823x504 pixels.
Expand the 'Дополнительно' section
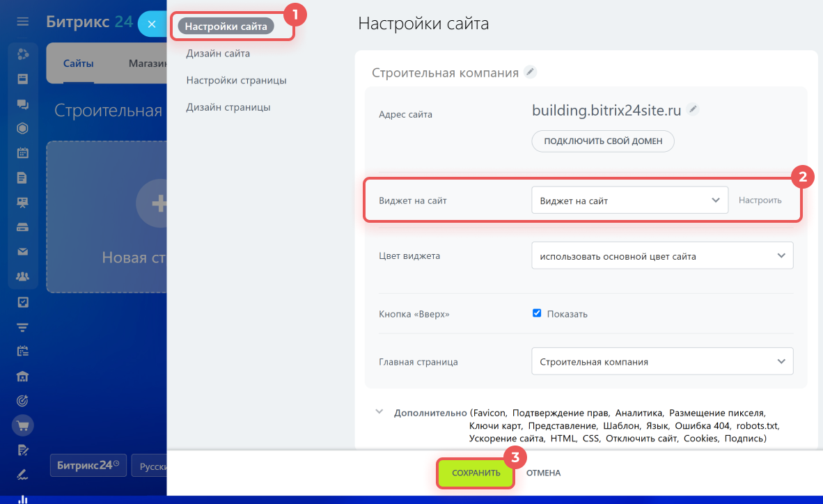click(379, 411)
